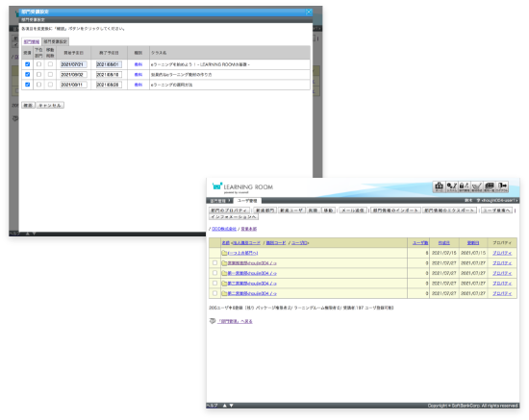Click the down arrow in the footer bar
The width and height of the screenshot is (529, 420).
pos(231,406)
